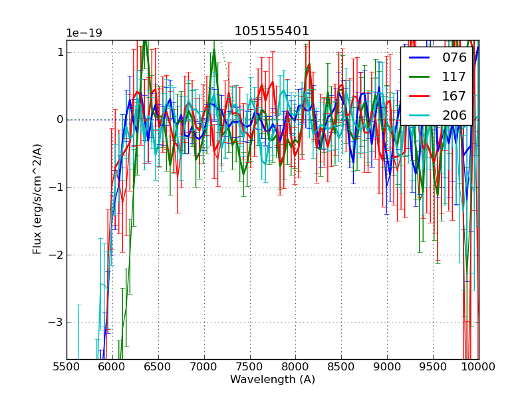Click the 10000 x-axis tick label
This screenshot has width=532, height=399.
pyautogui.click(x=479, y=366)
